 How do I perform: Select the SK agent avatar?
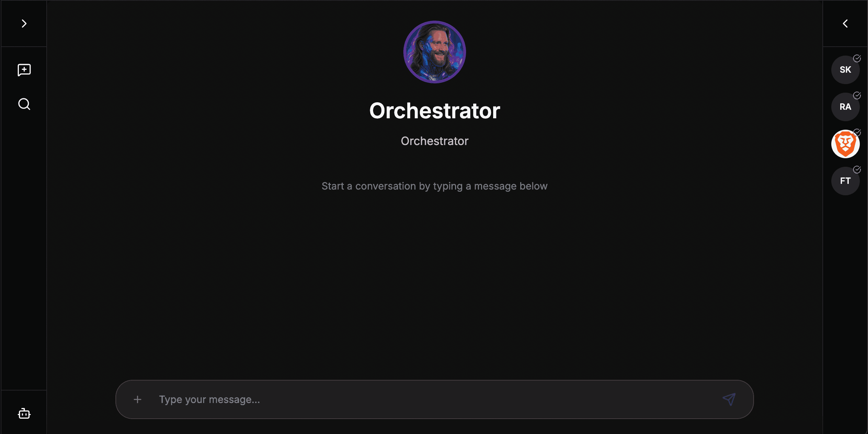click(845, 69)
